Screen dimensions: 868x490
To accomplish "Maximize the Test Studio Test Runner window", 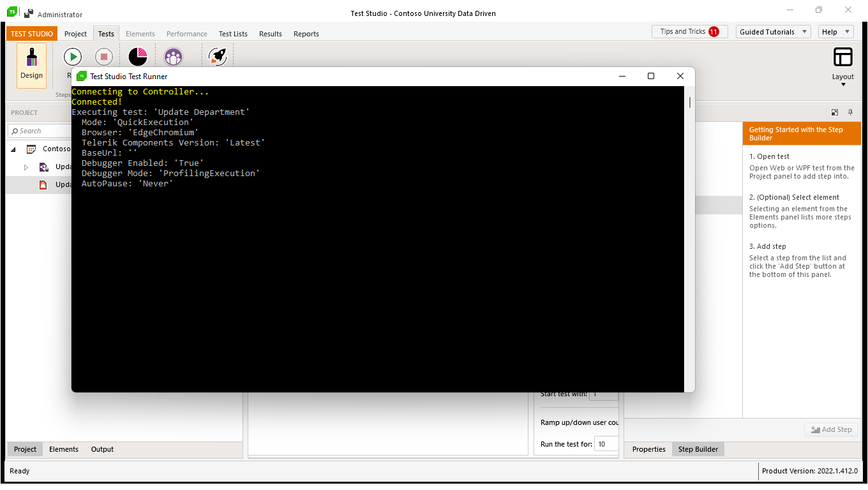I will pos(651,76).
